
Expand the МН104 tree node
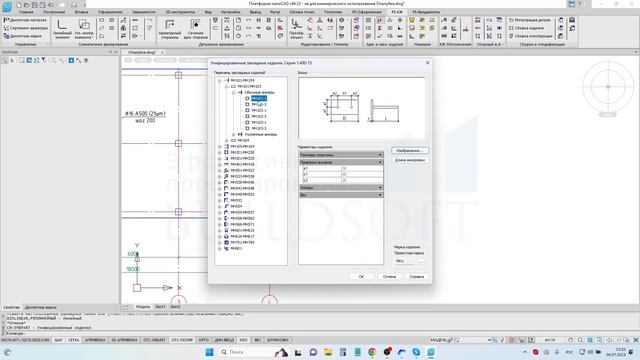pyautogui.click(x=227, y=140)
